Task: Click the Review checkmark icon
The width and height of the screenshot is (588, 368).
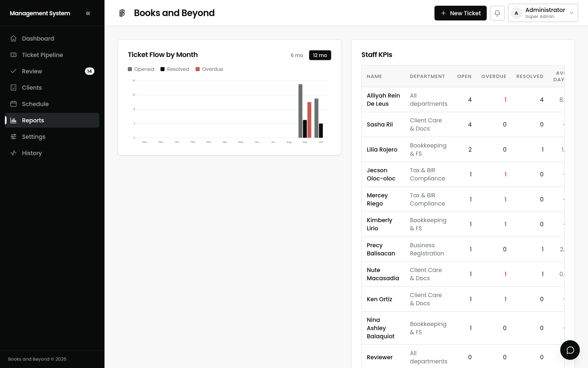Action: point(13,71)
